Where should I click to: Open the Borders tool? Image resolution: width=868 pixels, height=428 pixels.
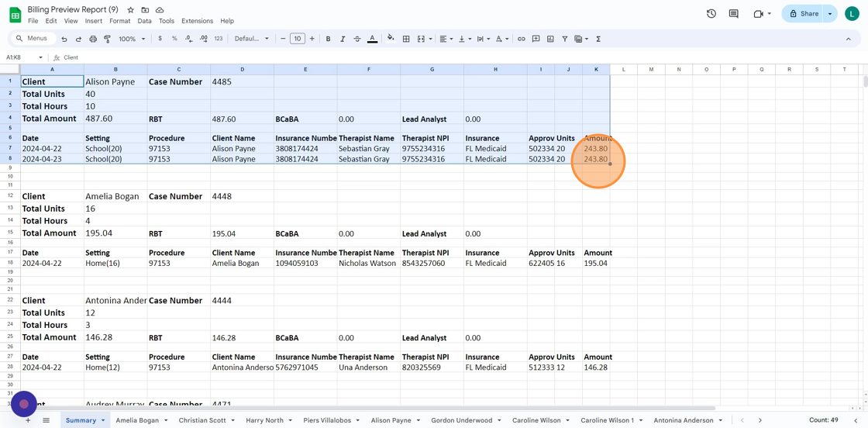click(406, 39)
